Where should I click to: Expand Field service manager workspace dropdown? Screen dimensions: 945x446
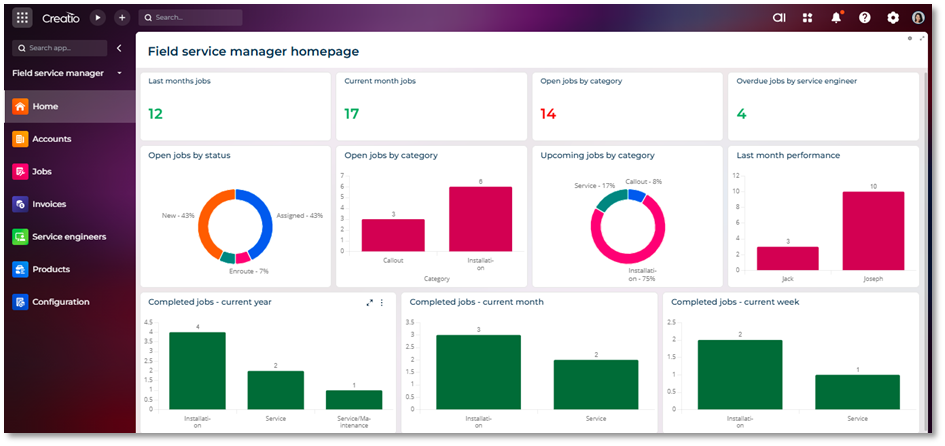pos(119,73)
